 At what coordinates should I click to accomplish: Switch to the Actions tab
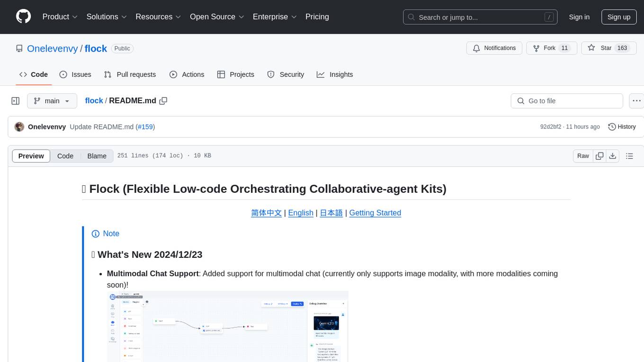tap(187, 74)
